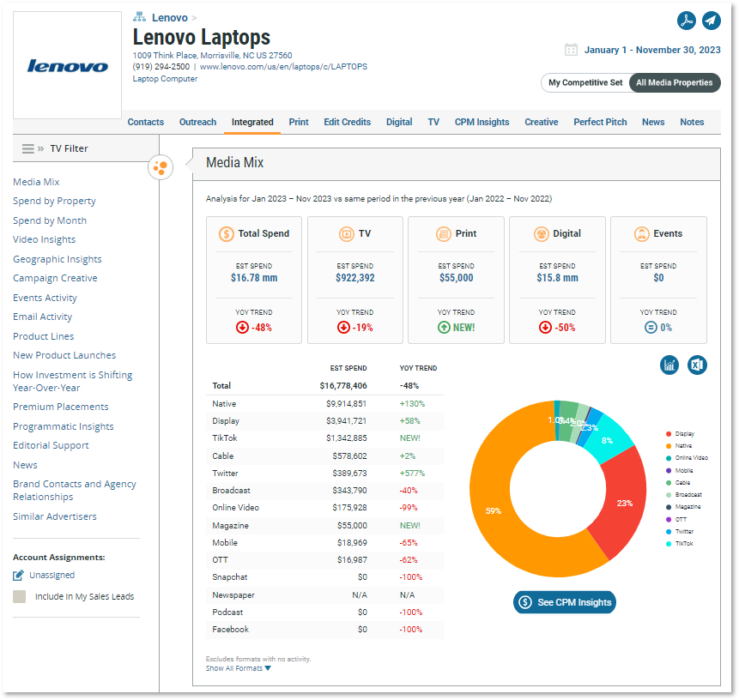739x700 pixels.
Task: Check Include In My Sales Leads
Action: [x=20, y=597]
